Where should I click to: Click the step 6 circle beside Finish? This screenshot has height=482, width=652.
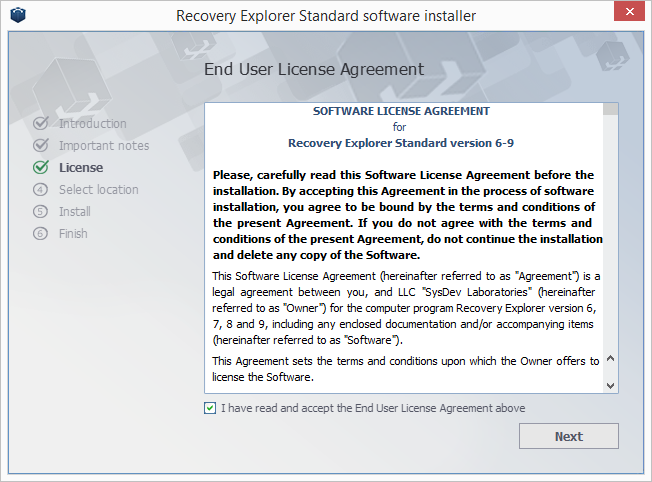point(41,234)
